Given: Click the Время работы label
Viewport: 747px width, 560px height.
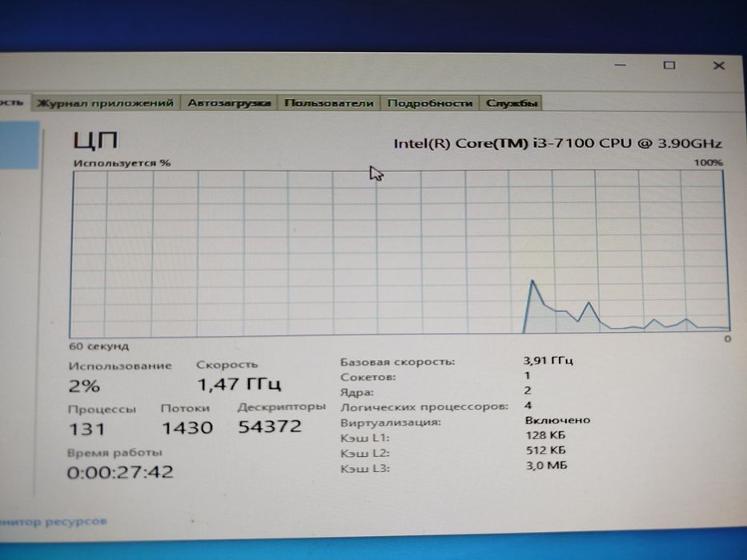Looking at the screenshot, I should pos(114,452).
